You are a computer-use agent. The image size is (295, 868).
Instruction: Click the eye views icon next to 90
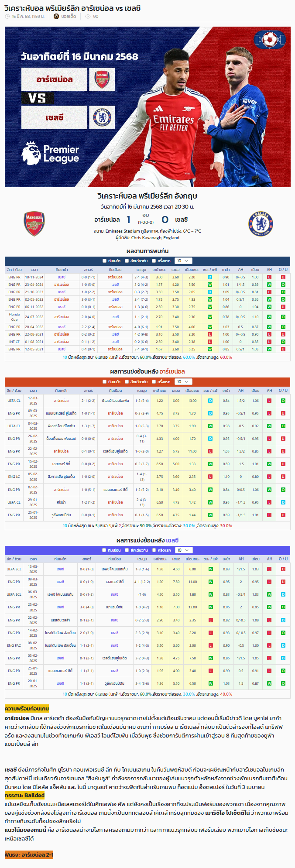click(88, 17)
